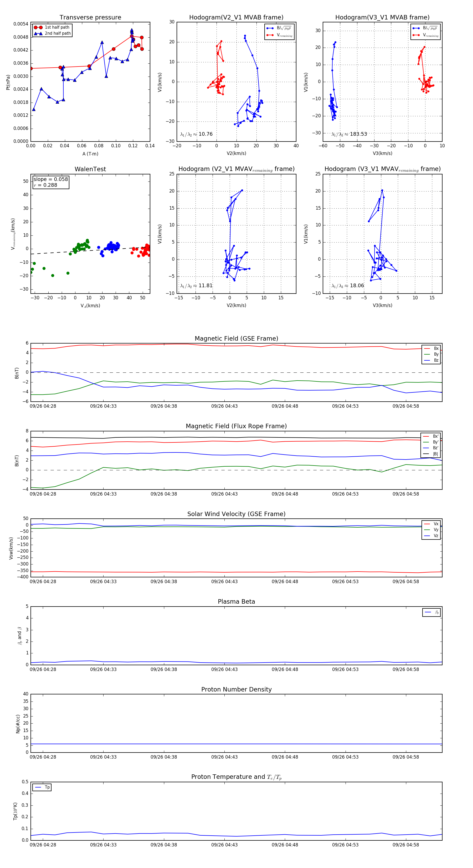This screenshot has width=473, height=868.
Task: Click the "Magnetic Field (GSE Frame)" title
Action: (x=236, y=339)
